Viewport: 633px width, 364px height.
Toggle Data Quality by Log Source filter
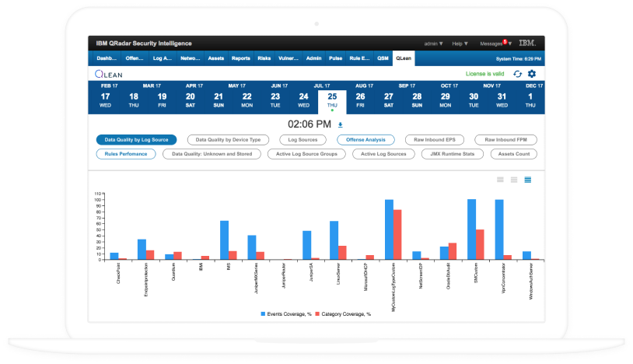[137, 140]
